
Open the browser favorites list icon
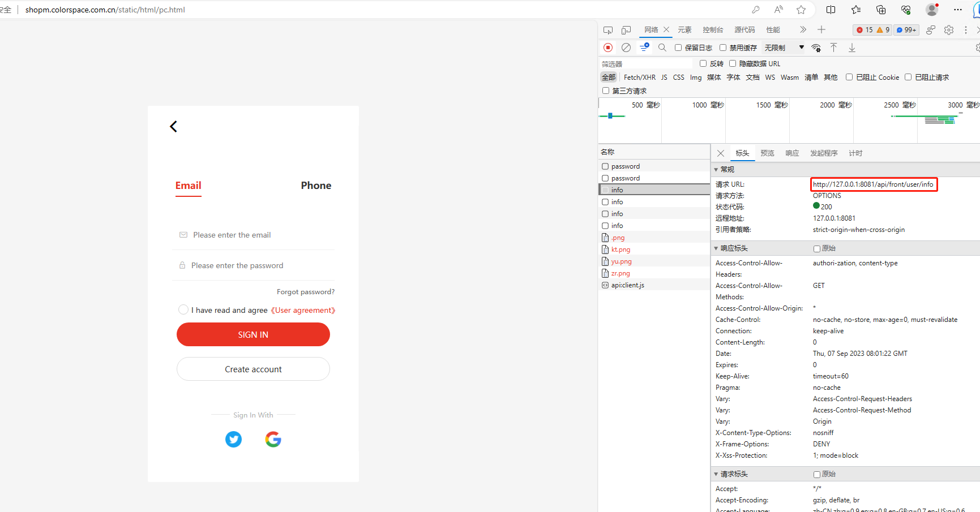click(856, 10)
